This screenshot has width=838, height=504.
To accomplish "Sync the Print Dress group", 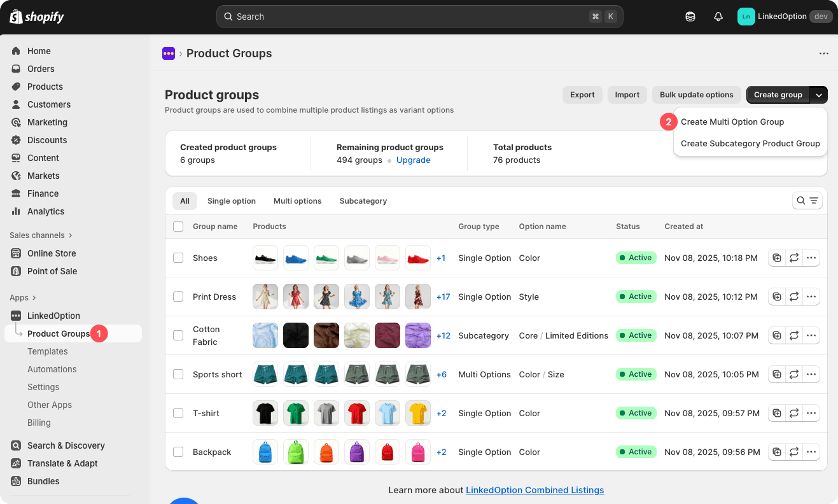I will (794, 297).
